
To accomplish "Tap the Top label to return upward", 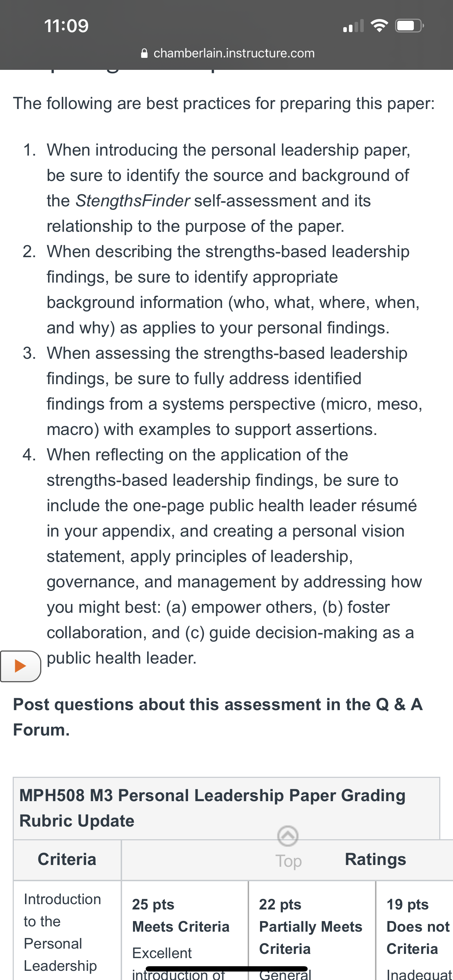I will click(x=288, y=861).
